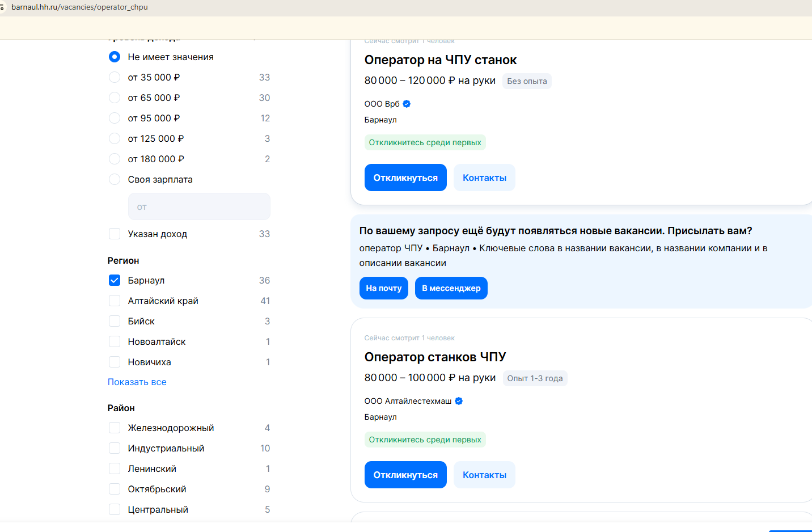Pick the "от 65 000 ₽" salary radio
Viewport: 812px width, 532px height.
[115, 98]
